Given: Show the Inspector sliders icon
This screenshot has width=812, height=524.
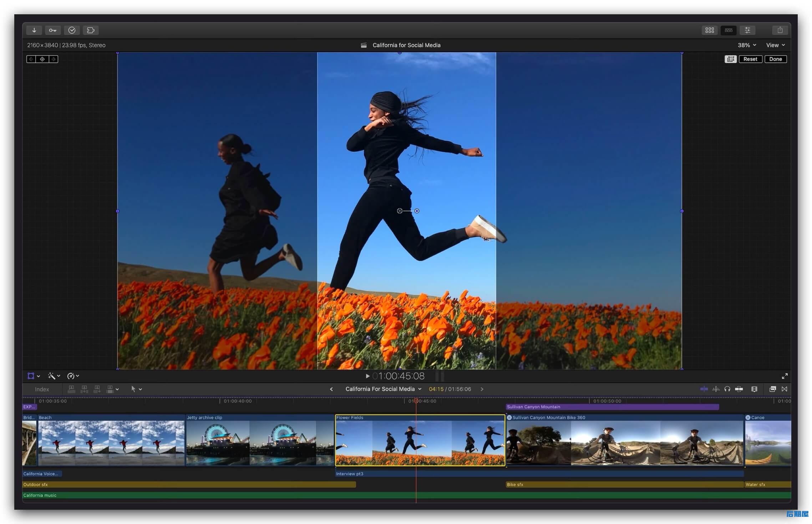Looking at the screenshot, I should click(747, 30).
